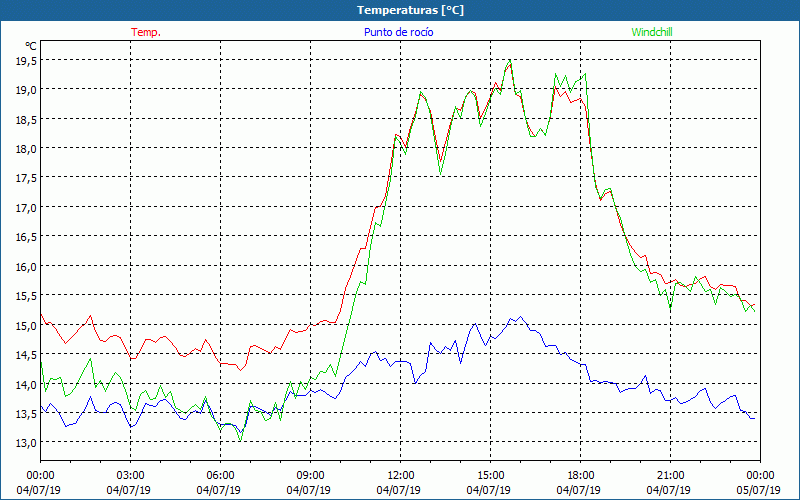The image size is (800, 500).
Task: Select the red Temp. legend label
Action: tap(146, 32)
